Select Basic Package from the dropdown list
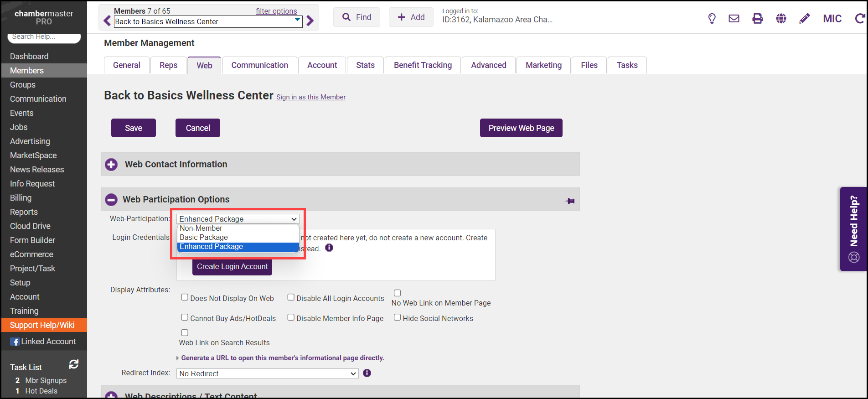Image resolution: width=868 pixels, height=399 pixels. pos(204,238)
